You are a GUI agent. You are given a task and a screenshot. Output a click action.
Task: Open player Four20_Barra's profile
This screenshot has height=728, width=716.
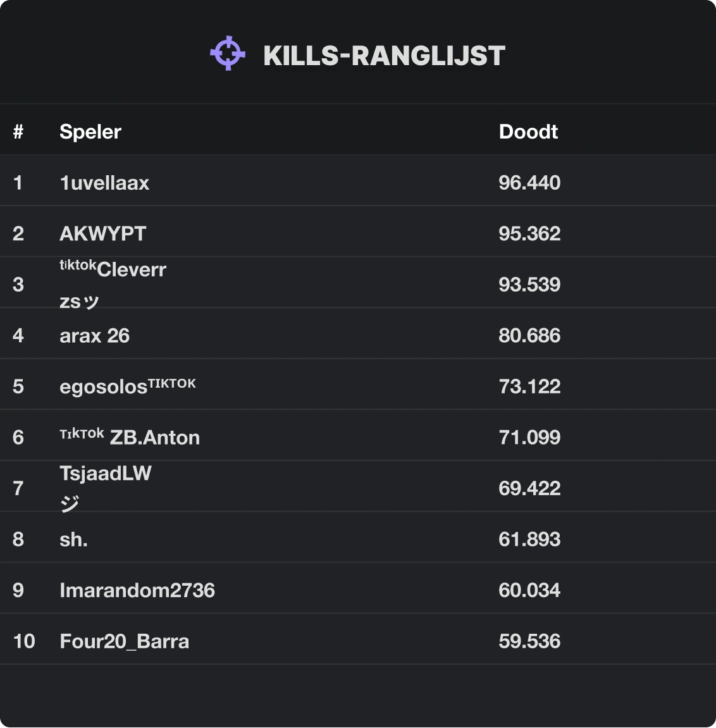125,641
